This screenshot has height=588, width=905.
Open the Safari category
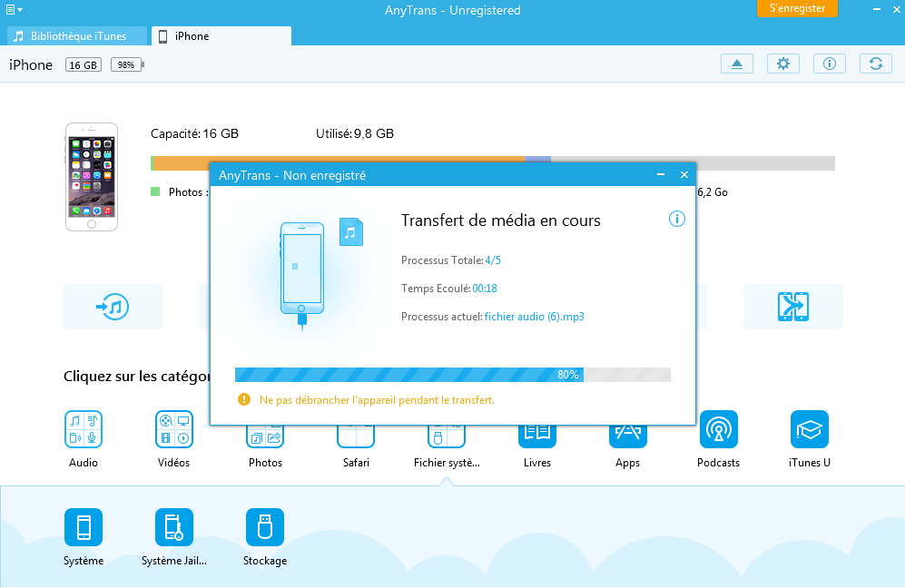[356, 436]
